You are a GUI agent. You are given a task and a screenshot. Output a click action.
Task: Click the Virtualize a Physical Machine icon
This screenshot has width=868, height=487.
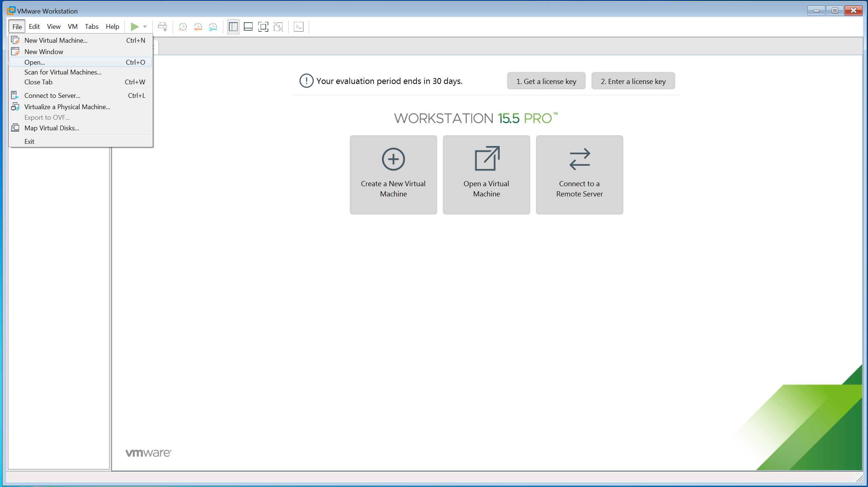15,107
